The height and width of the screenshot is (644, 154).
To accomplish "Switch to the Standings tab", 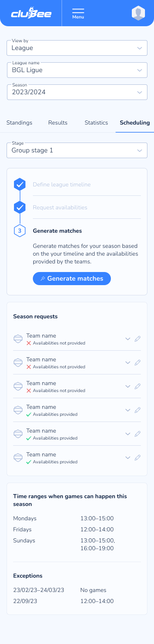I will pyautogui.click(x=19, y=122).
